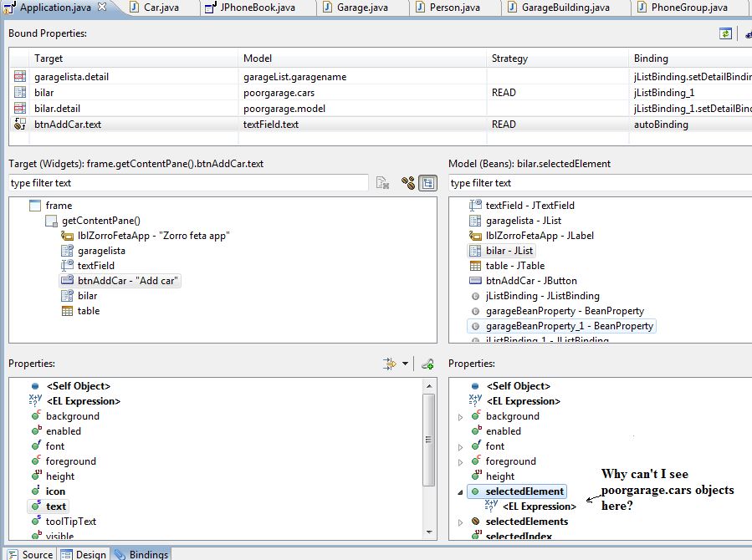Select bilar in the target widgets tree

[x=87, y=296]
